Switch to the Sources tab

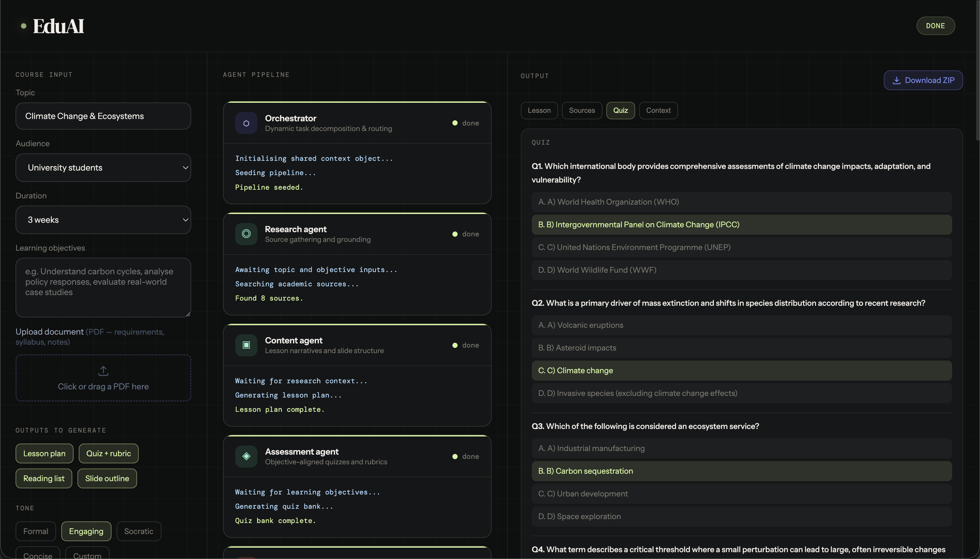582,111
